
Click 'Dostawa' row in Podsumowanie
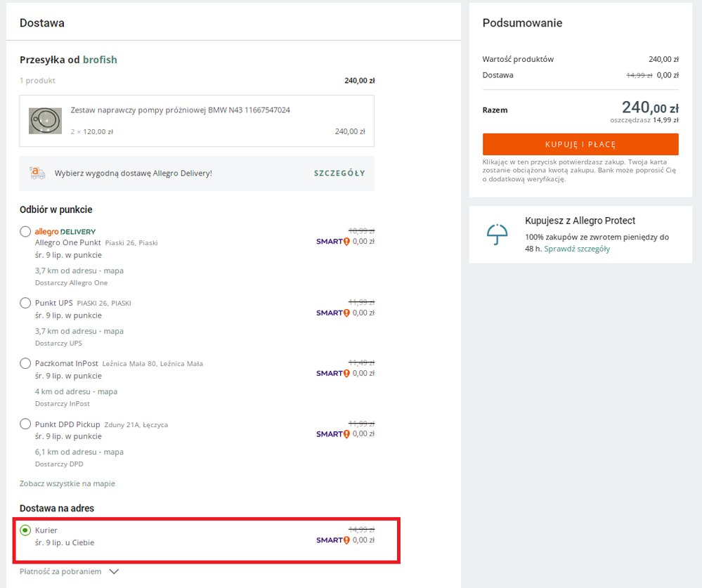coord(580,75)
